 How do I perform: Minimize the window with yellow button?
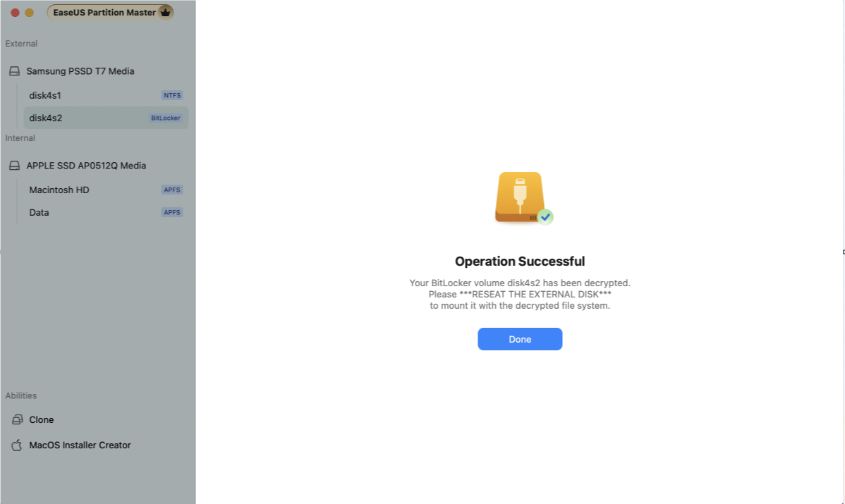29,13
